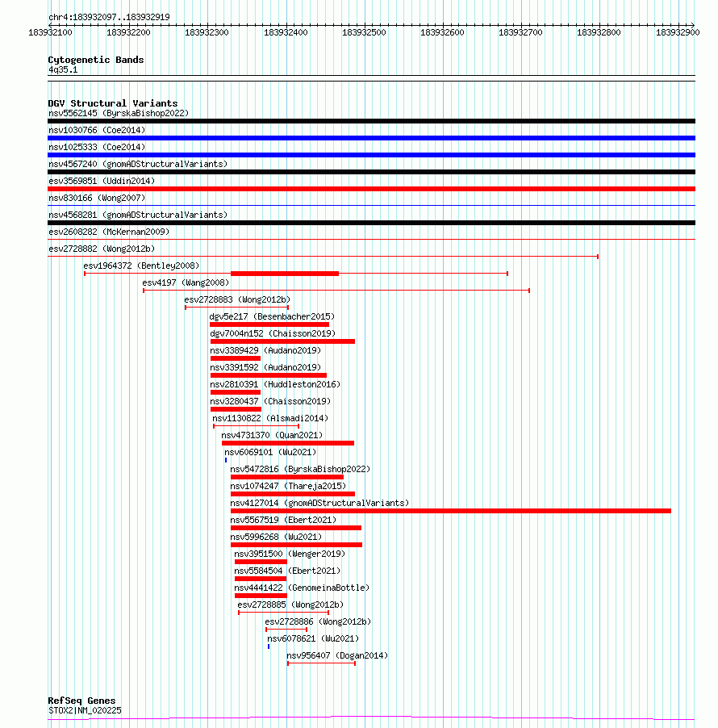Select the nsv1025333 (Coe2014) variant label

coord(97,147)
